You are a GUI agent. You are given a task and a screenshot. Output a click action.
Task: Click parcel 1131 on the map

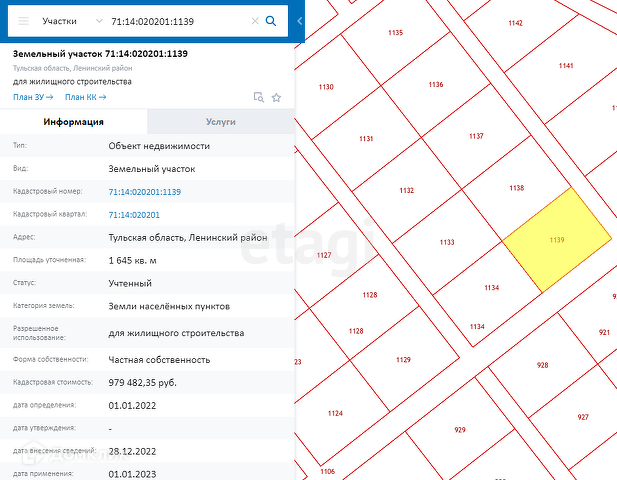pyautogui.click(x=366, y=138)
